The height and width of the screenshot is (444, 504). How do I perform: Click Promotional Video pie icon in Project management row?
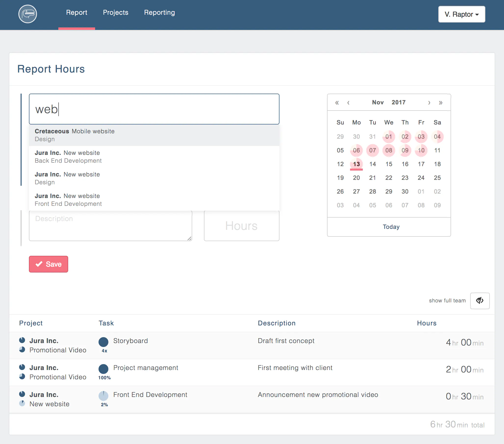(x=22, y=376)
